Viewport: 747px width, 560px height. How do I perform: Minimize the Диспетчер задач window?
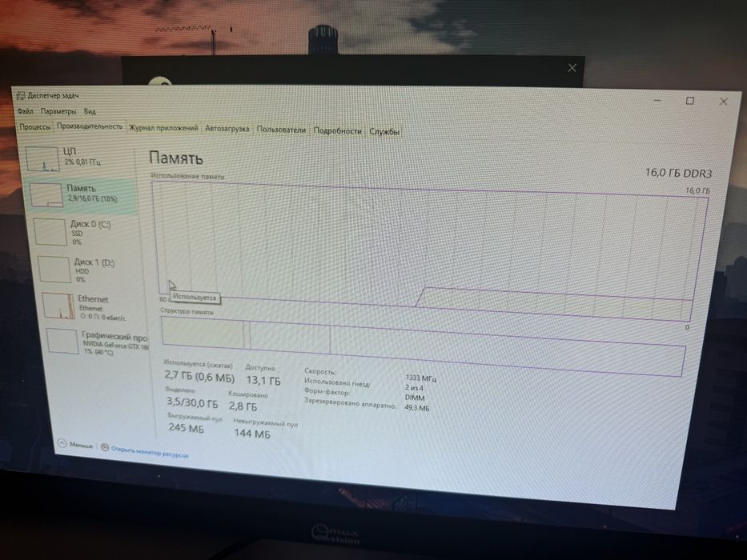point(657,101)
